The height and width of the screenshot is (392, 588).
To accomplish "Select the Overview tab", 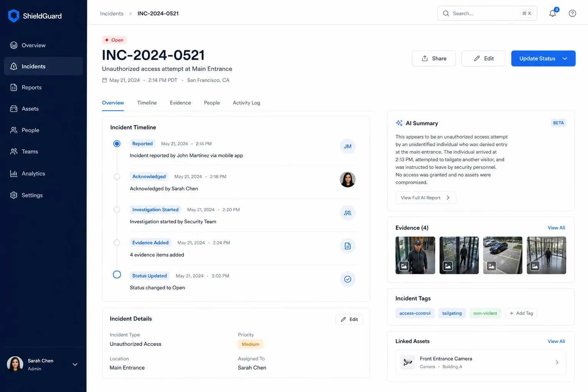I will 113,103.
